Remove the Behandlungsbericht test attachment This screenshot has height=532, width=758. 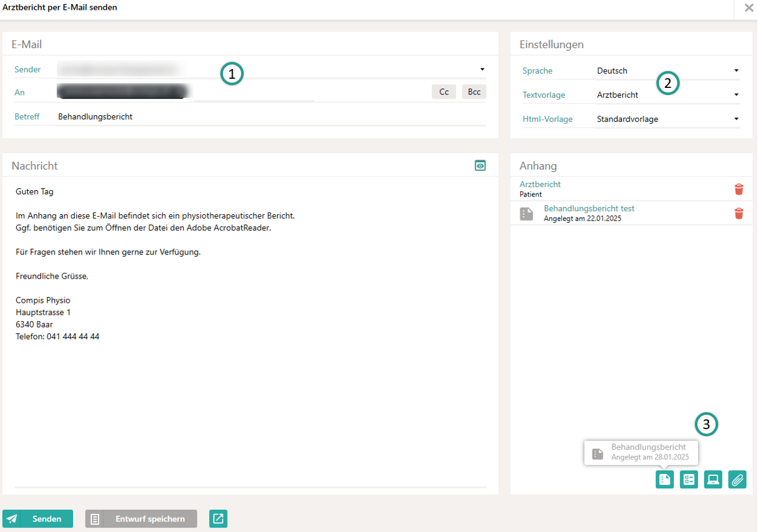738,214
